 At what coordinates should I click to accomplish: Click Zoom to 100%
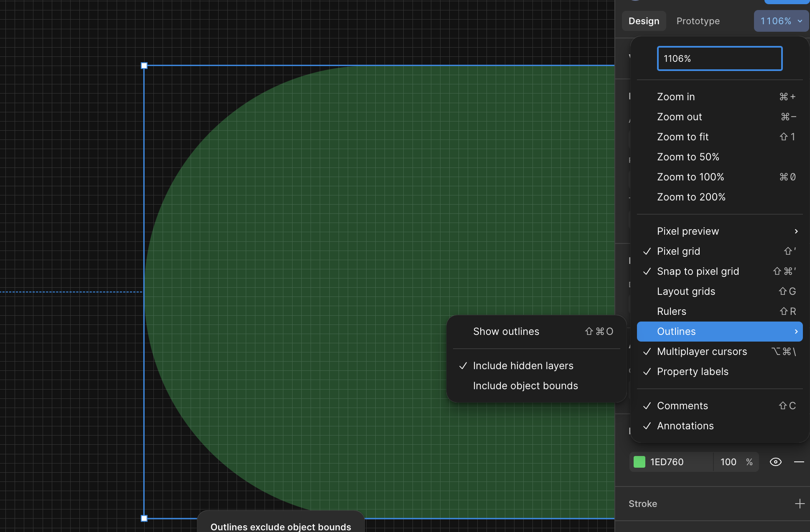pyautogui.click(x=690, y=177)
